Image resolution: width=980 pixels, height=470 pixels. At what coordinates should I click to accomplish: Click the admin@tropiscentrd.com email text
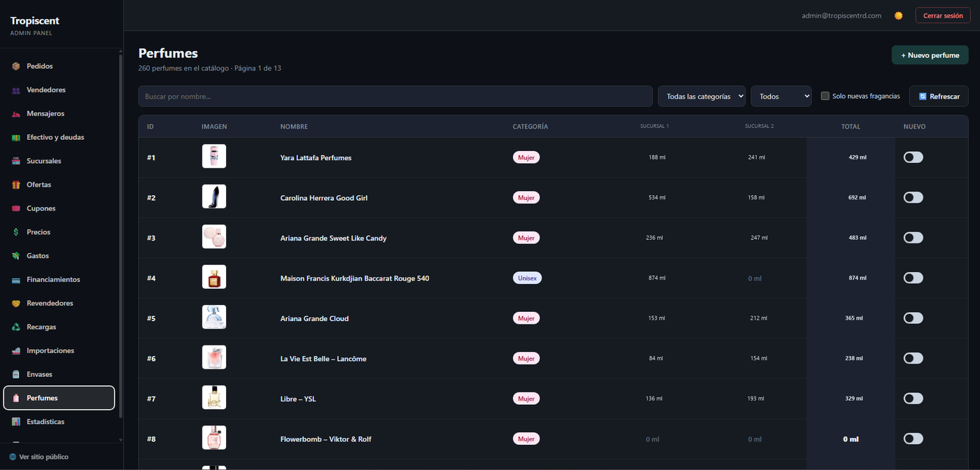[841, 15]
